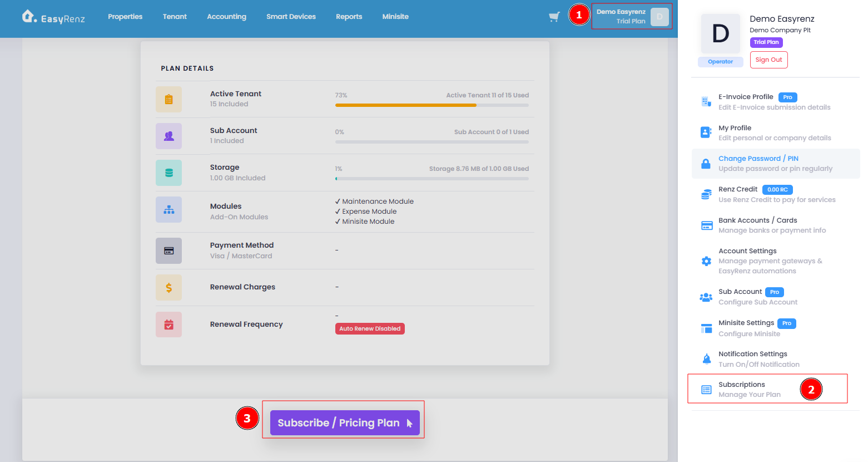Image resolution: width=868 pixels, height=462 pixels.
Task: Click the Sign Out button
Action: point(768,60)
